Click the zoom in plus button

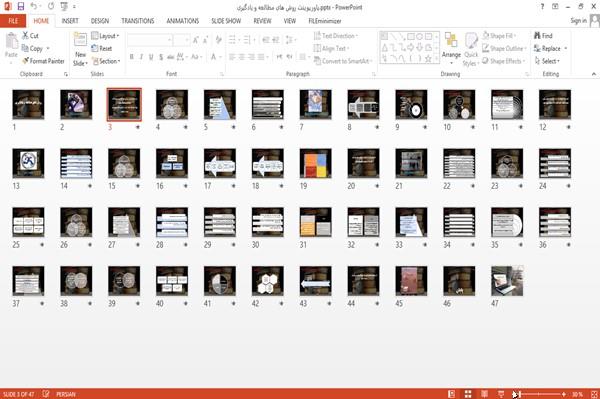click(x=564, y=394)
